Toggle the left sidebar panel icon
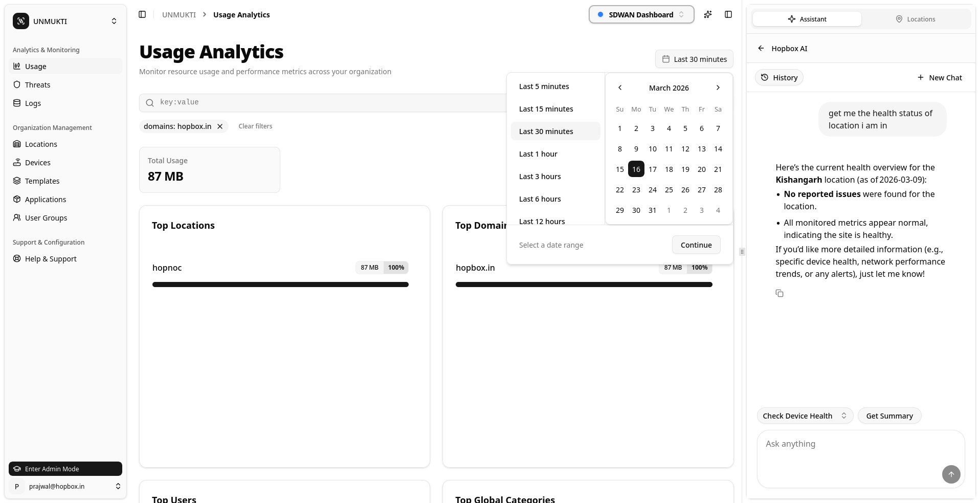980x503 pixels. pyautogui.click(x=142, y=14)
